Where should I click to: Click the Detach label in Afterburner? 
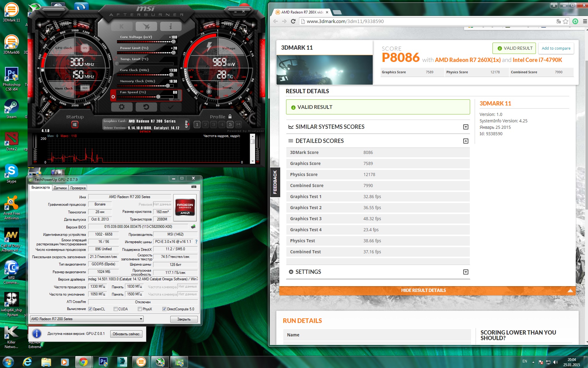(145, 132)
